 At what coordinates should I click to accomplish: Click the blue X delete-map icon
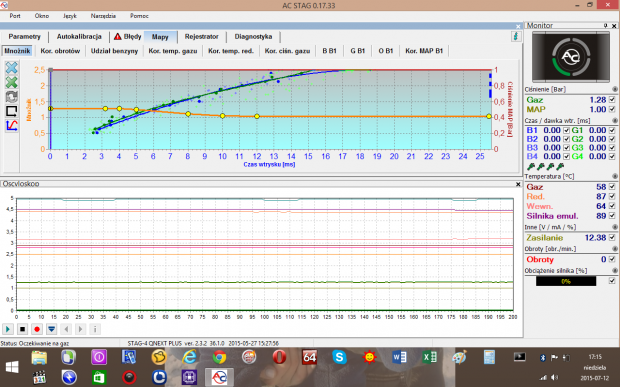point(11,68)
